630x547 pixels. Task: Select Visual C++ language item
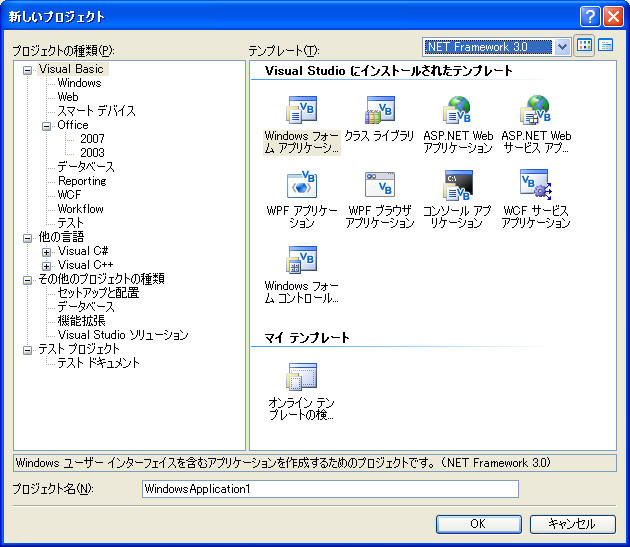pos(86,264)
